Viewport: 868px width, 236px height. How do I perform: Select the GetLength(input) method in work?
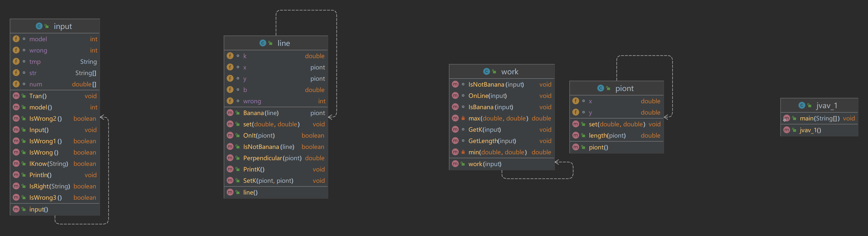492,141
